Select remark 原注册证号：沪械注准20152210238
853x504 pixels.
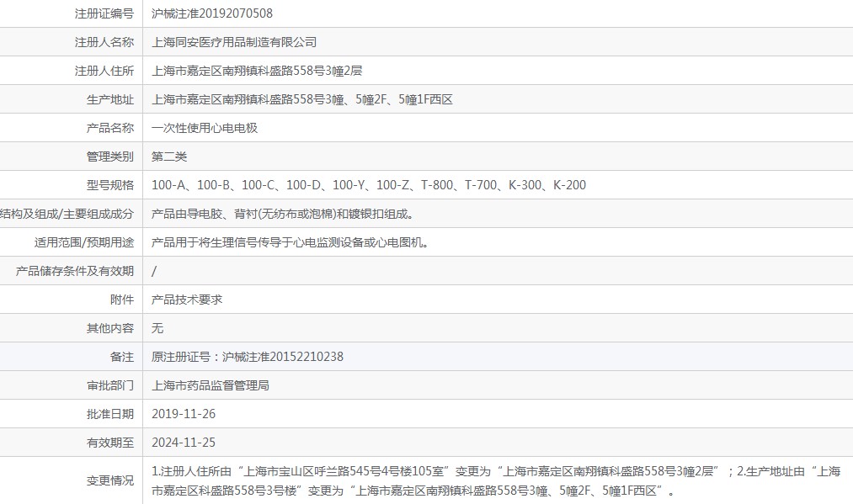coord(248,357)
